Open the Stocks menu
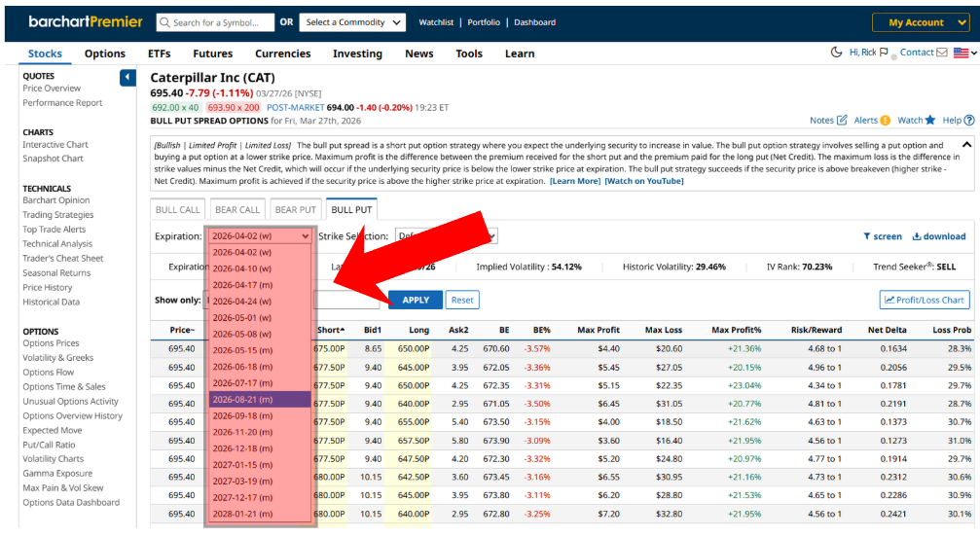 coord(45,54)
